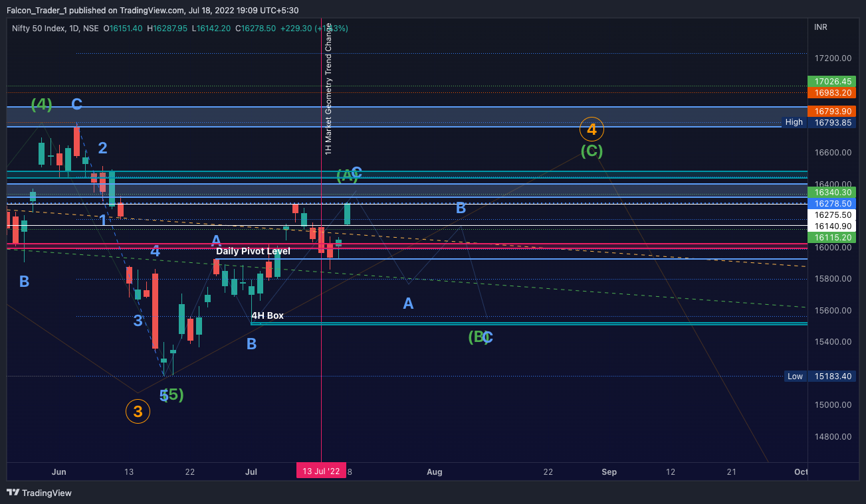Click the 1H Market Geometry Trend Change text
This screenshot has width=866, height=504.
(x=328, y=89)
